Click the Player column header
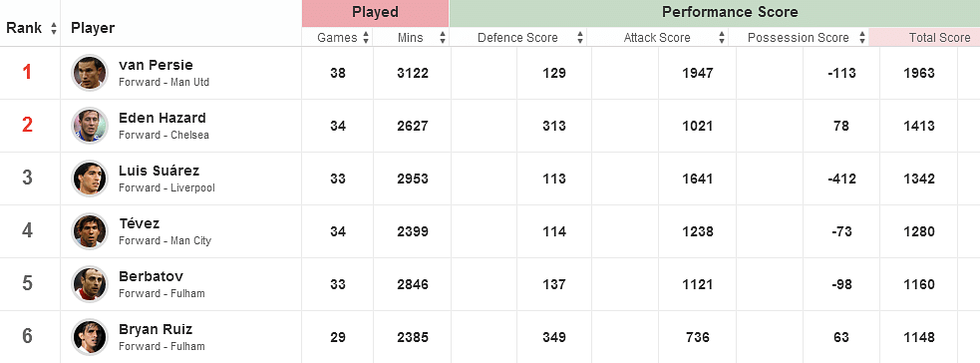This screenshot has height=363, width=980. pos(93,28)
